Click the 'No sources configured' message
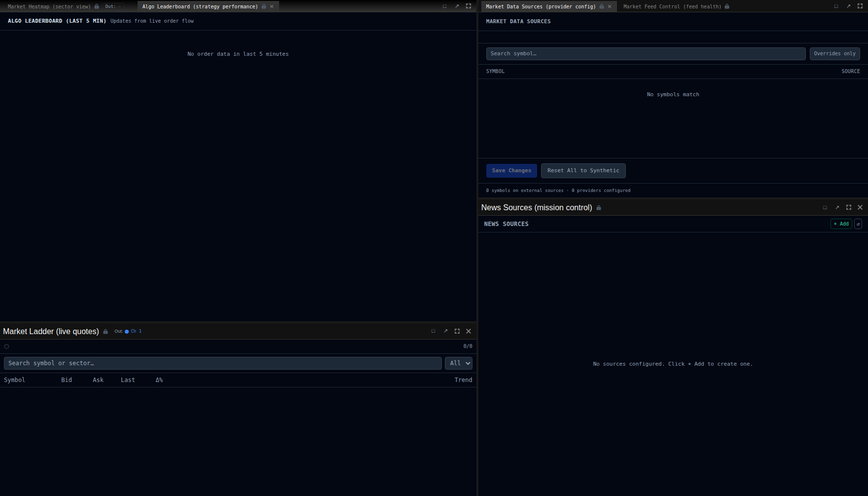868x496 pixels. click(x=673, y=364)
